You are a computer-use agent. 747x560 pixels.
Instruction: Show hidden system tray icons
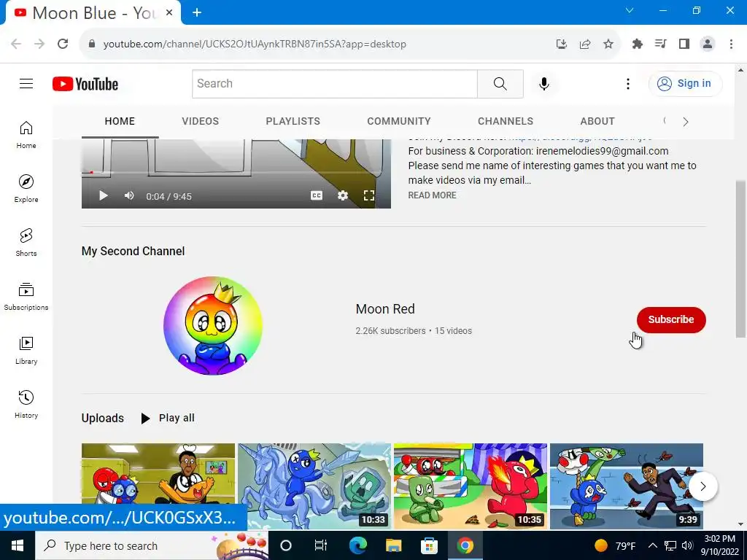(653, 545)
